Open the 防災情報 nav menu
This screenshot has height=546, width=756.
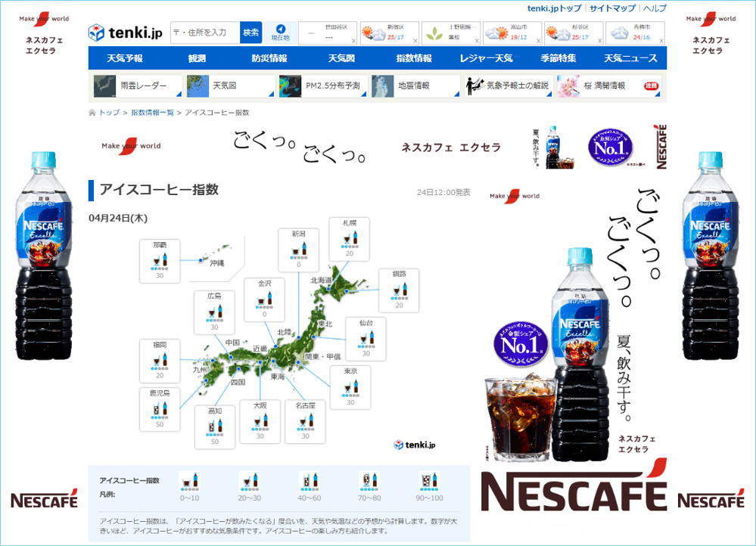pos(269,58)
